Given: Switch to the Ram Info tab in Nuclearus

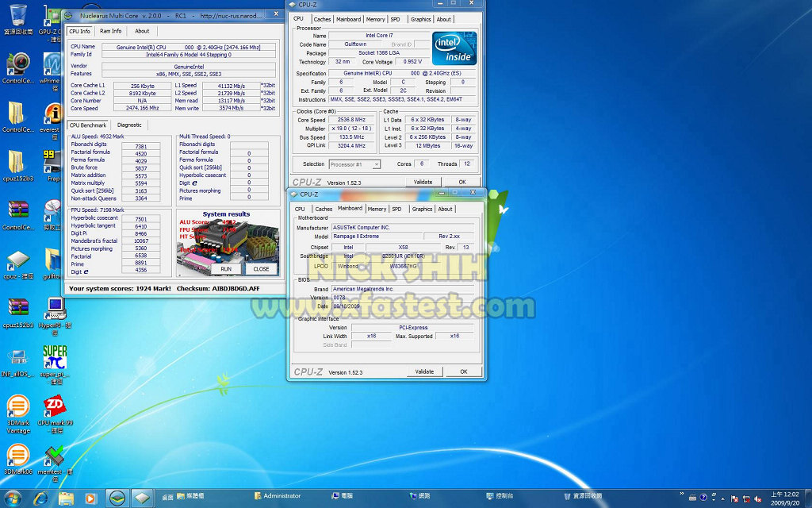Looking at the screenshot, I should click(111, 31).
